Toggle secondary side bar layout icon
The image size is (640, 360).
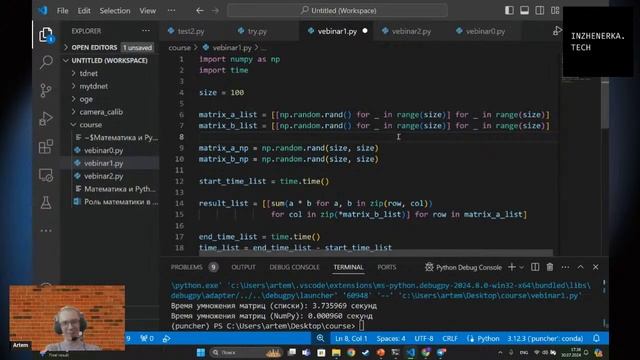(x=540, y=11)
